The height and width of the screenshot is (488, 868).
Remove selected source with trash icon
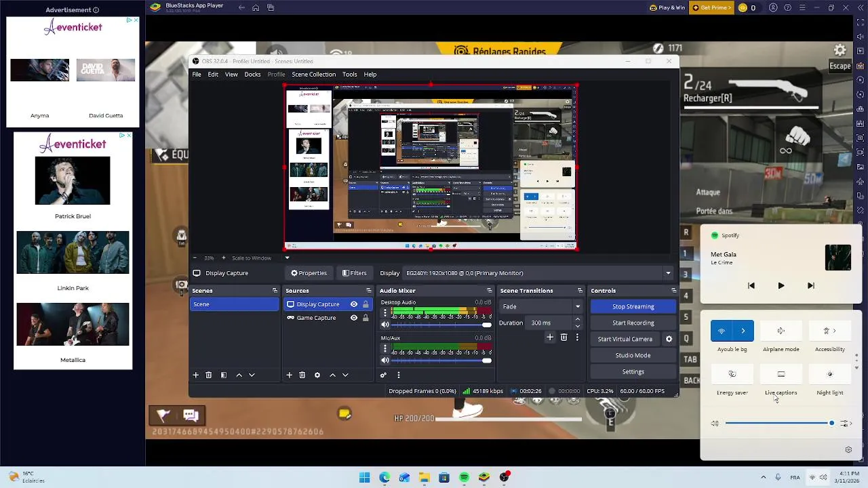pos(302,375)
